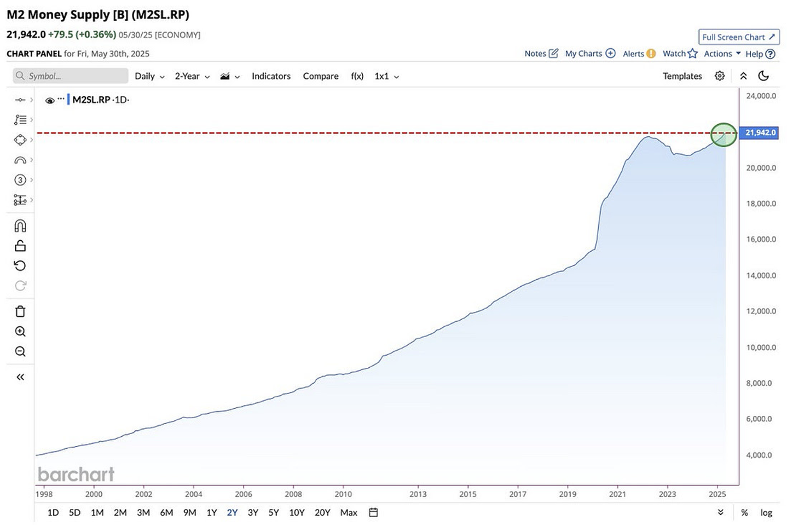The width and height of the screenshot is (787, 532).
Task: Open the Actions dropdown
Action: [x=722, y=54]
